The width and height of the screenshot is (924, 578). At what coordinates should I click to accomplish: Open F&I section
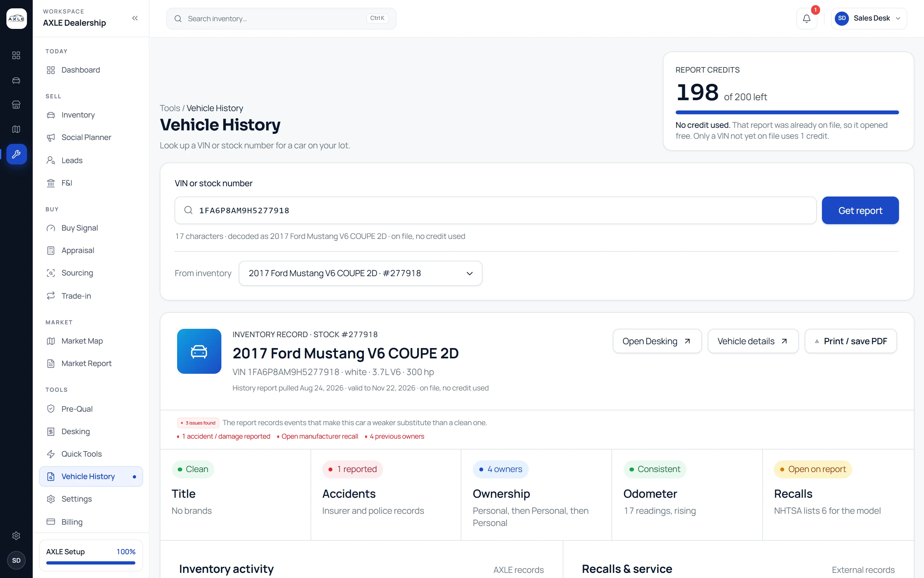click(x=91, y=183)
